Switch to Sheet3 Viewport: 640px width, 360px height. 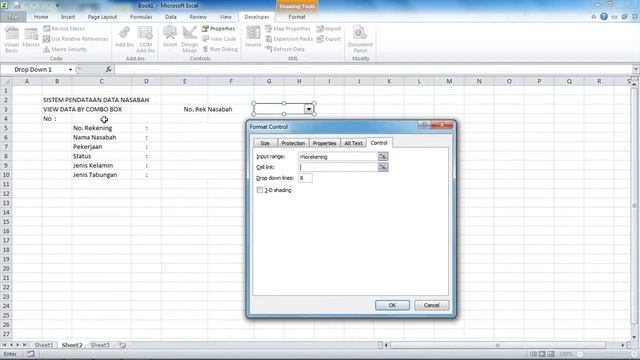click(100, 345)
